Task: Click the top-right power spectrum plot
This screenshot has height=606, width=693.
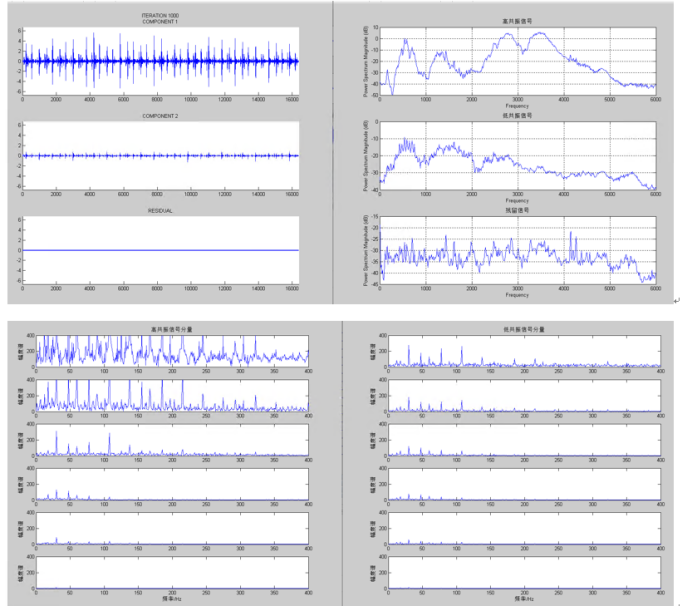Action: click(x=518, y=61)
